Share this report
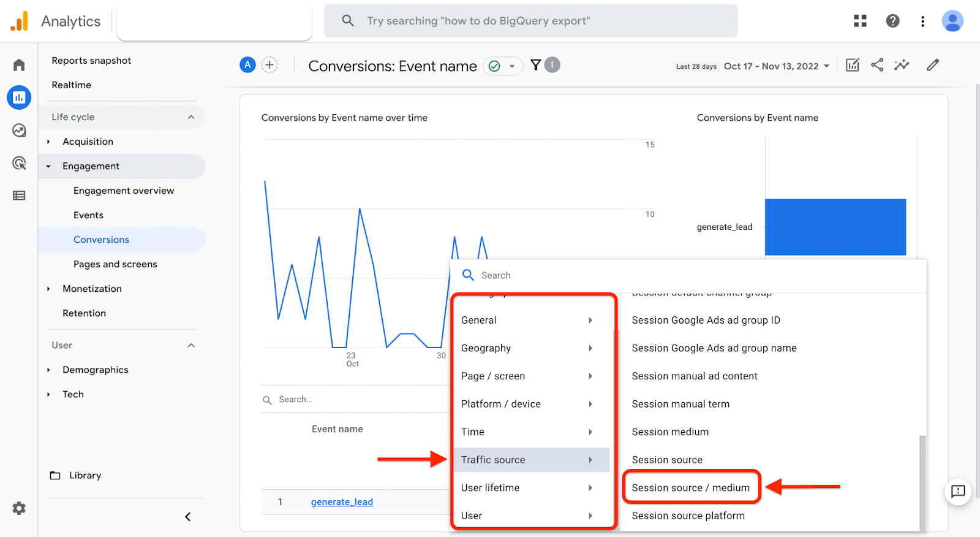Image resolution: width=980 pixels, height=537 pixels. pyautogui.click(x=877, y=65)
